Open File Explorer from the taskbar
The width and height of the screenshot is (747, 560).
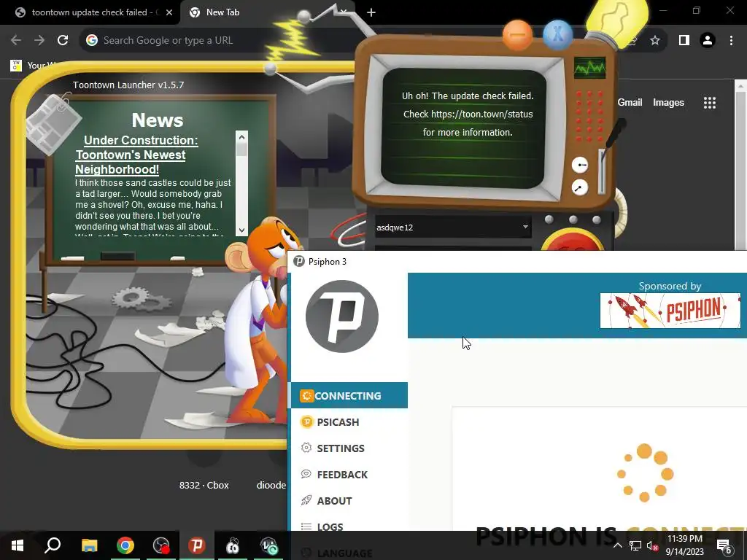[89, 545]
